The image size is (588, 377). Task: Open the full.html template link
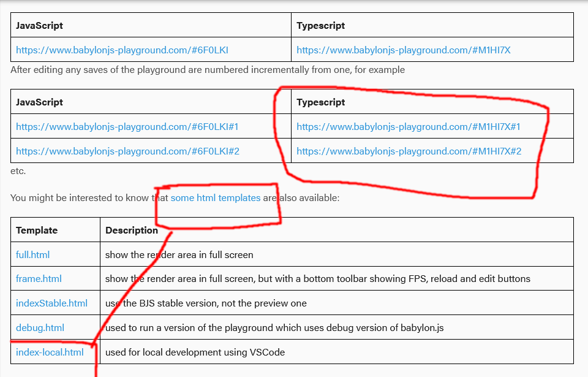pyautogui.click(x=32, y=254)
